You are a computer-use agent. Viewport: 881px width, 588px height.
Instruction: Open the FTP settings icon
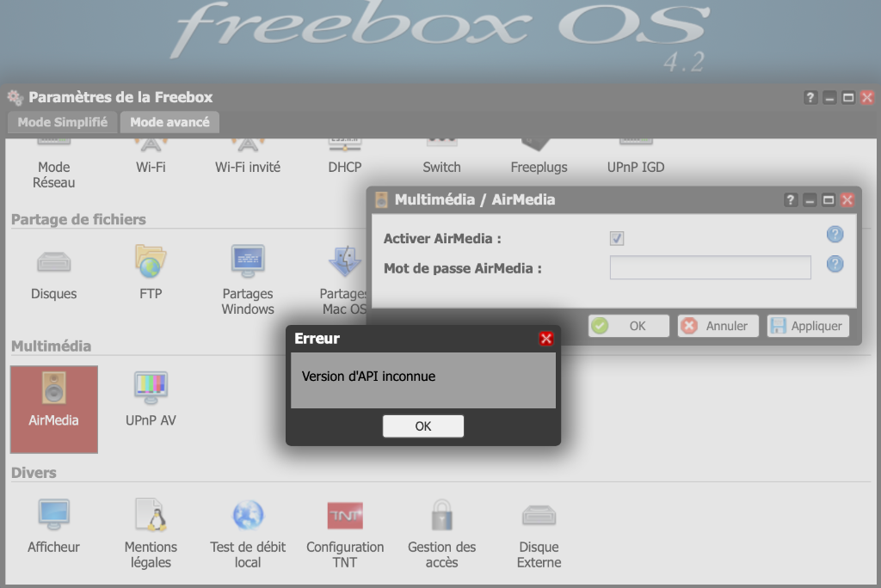click(x=151, y=273)
